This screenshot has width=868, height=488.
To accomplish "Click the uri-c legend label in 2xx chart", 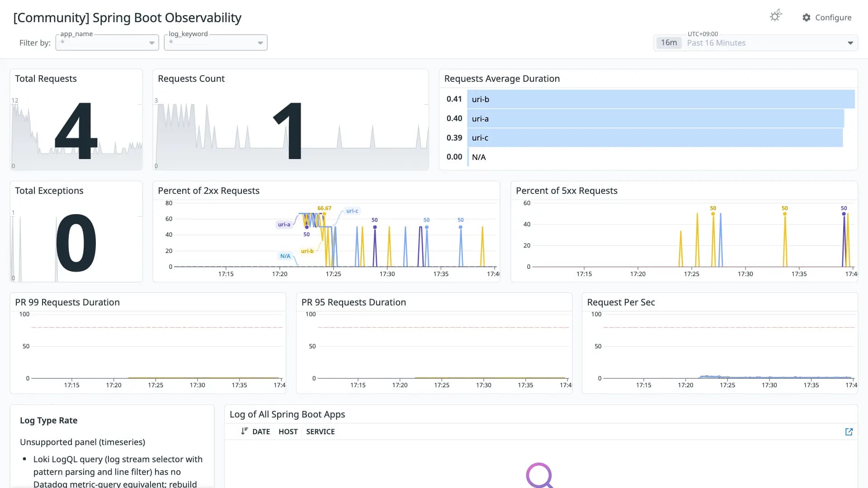I will pyautogui.click(x=352, y=211).
